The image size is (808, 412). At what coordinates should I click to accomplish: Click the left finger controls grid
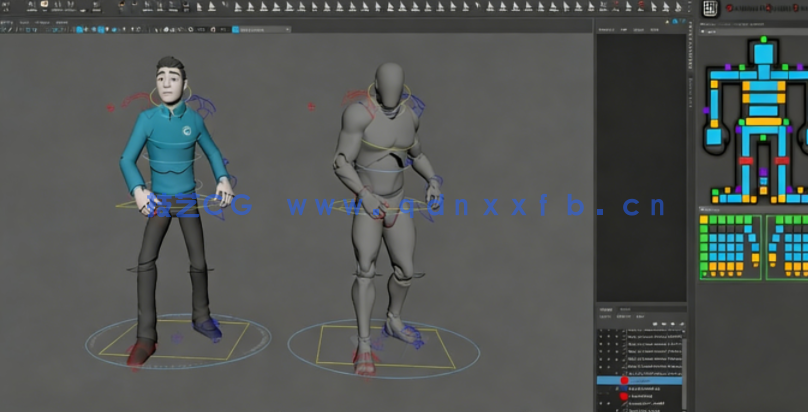pos(730,247)
